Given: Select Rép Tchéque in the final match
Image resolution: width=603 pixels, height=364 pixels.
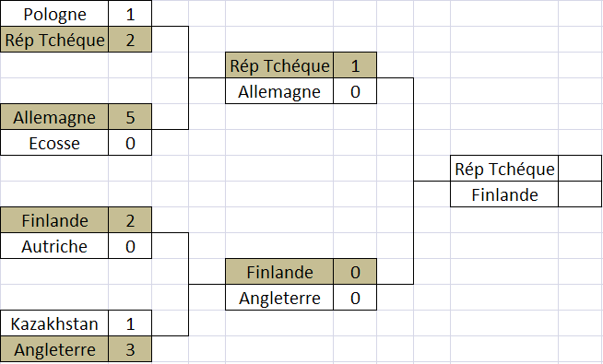Looking at the screenshot, I should pos(504,169).
